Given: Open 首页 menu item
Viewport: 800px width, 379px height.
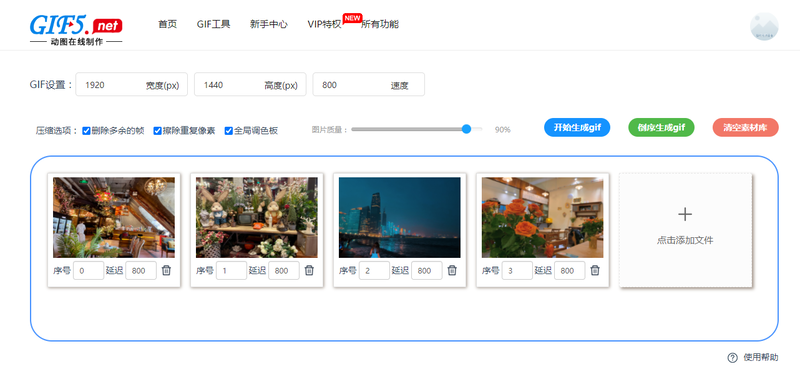Looking at the screenshot, I should (167, 24).
